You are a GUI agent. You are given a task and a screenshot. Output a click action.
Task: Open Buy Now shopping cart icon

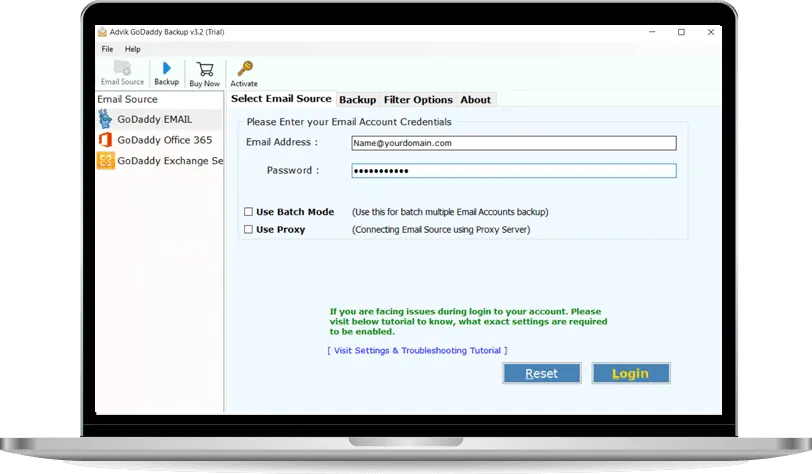[x=205, y=69]
